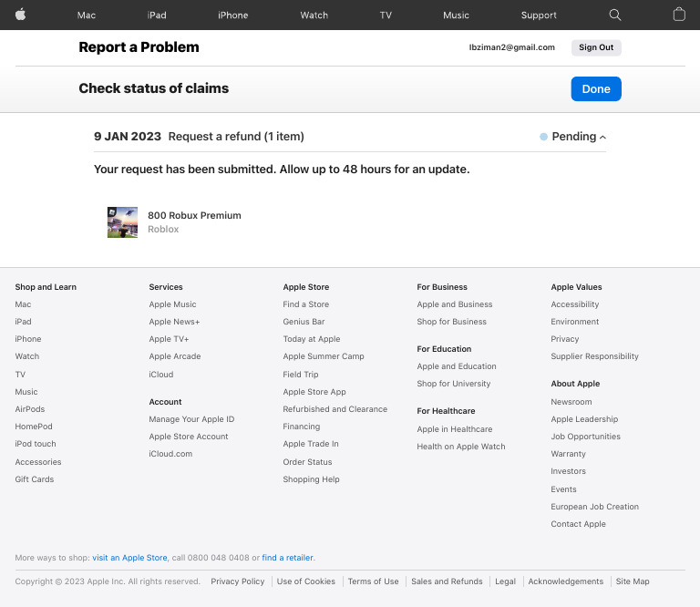Open the Privacy Policy link
The height and width of the screenshot is (607, 700).
coord(238,581)
